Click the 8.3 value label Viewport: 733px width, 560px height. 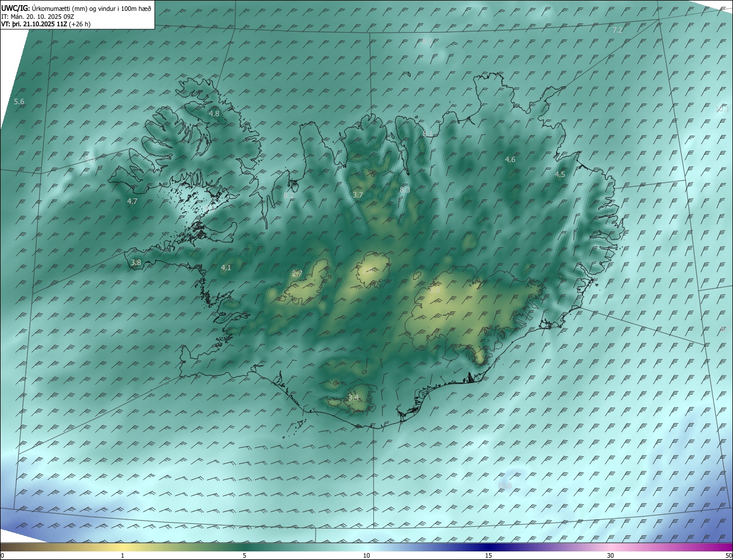point(405,190)
